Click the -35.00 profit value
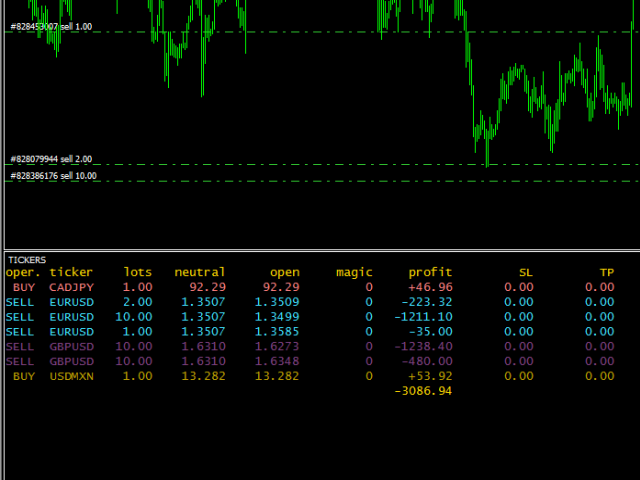The width and height of the screenshot is (640, 480). tap(430, 332)
